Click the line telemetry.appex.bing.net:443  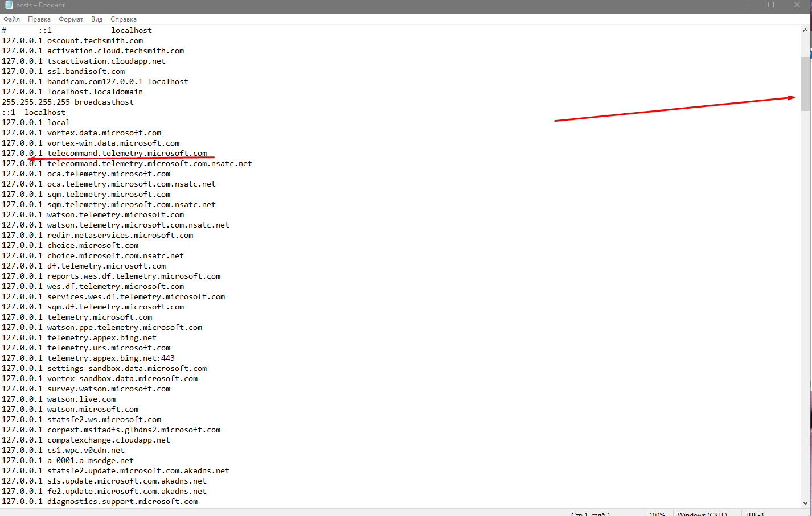88,358
